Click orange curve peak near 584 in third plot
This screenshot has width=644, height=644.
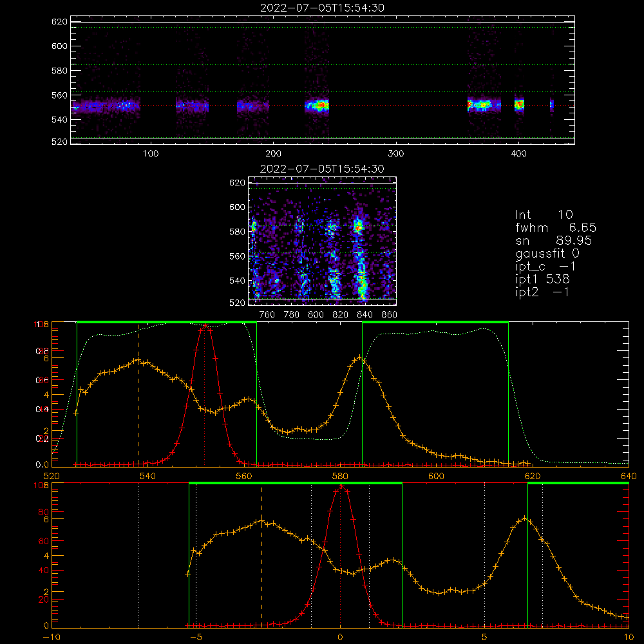360,357
